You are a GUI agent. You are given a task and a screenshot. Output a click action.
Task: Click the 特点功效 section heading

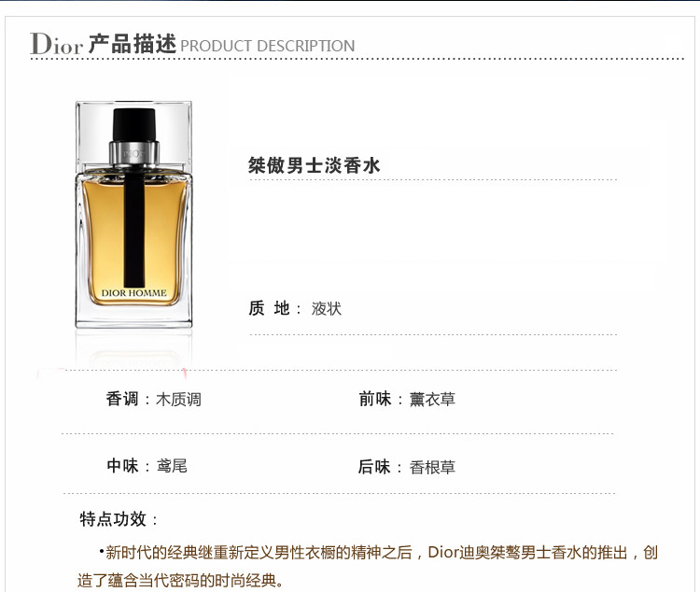tap(113, 519)
